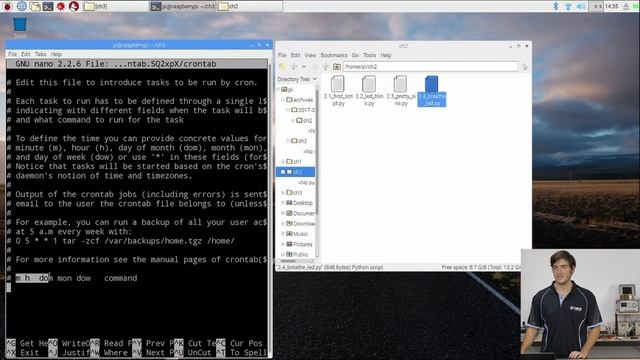Open the Raspberry Pi main menu
Viewport: 640px width, 360px height.
pyautogui.click(x=8, y=6)
